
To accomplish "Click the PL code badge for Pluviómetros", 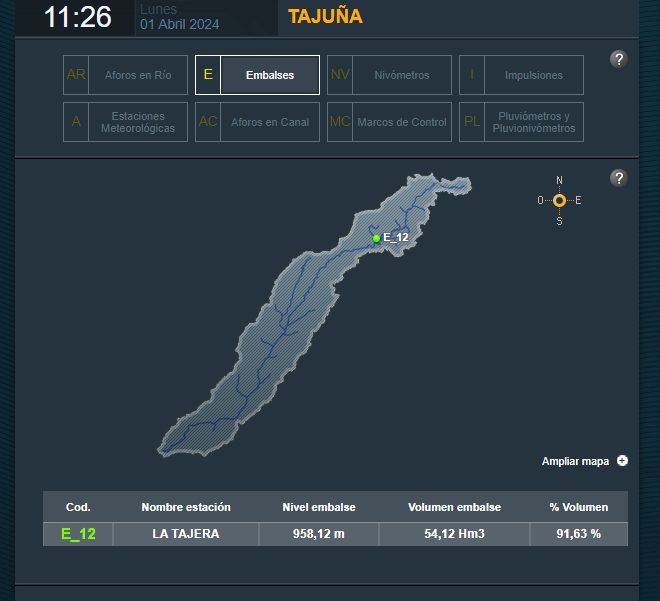I will (472, 122).
